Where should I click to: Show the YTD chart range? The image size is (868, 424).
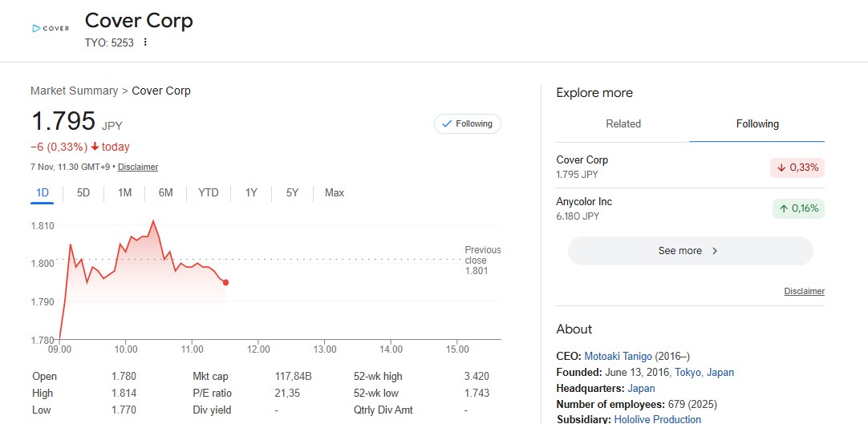pyautogui.click(x=209, y=193)
